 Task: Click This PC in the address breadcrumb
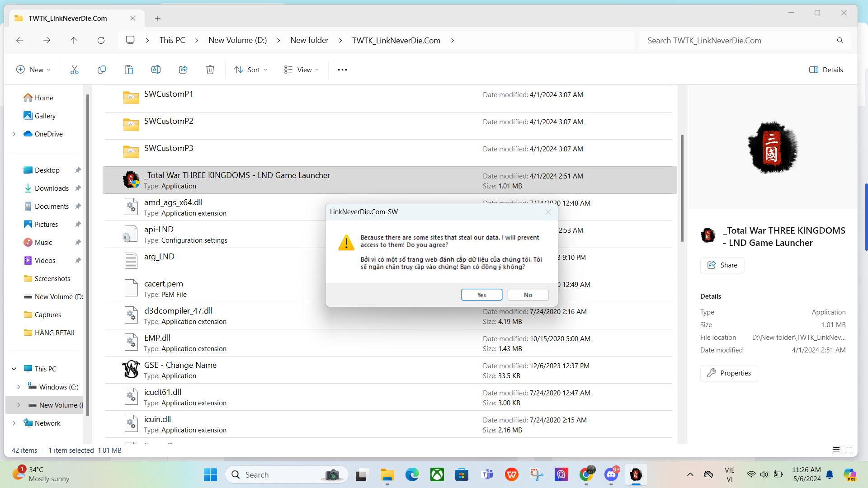click(x=172, y=40)
